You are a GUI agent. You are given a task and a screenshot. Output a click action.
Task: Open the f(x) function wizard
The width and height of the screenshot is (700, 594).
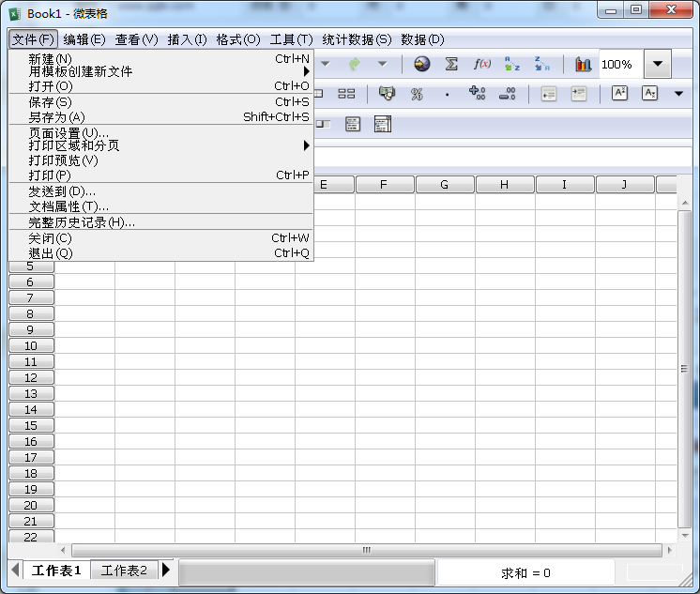pyautogui.click(x=481, y=64)
